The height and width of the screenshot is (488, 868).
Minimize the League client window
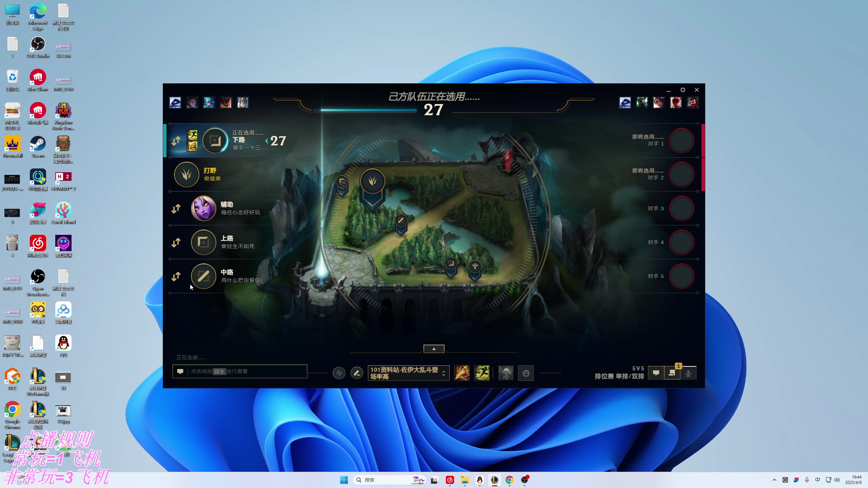(x=669, y=90)
